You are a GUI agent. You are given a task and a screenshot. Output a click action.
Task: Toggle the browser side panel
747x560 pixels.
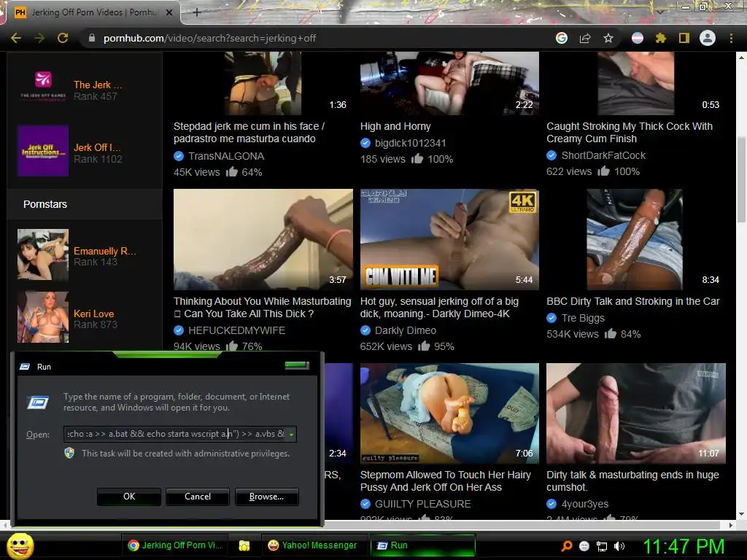(684, 38)
